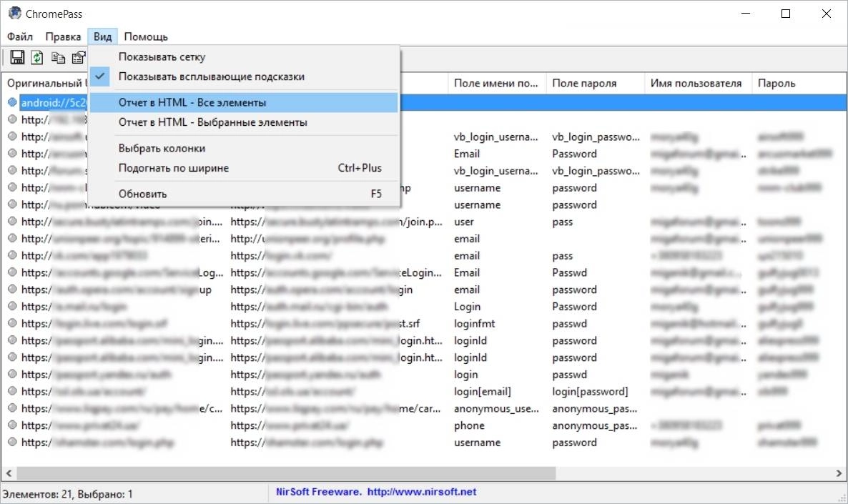Sort by 'Поле пароля' column header
The width and height of the screenshot is (848, 504).
point(595,83)
